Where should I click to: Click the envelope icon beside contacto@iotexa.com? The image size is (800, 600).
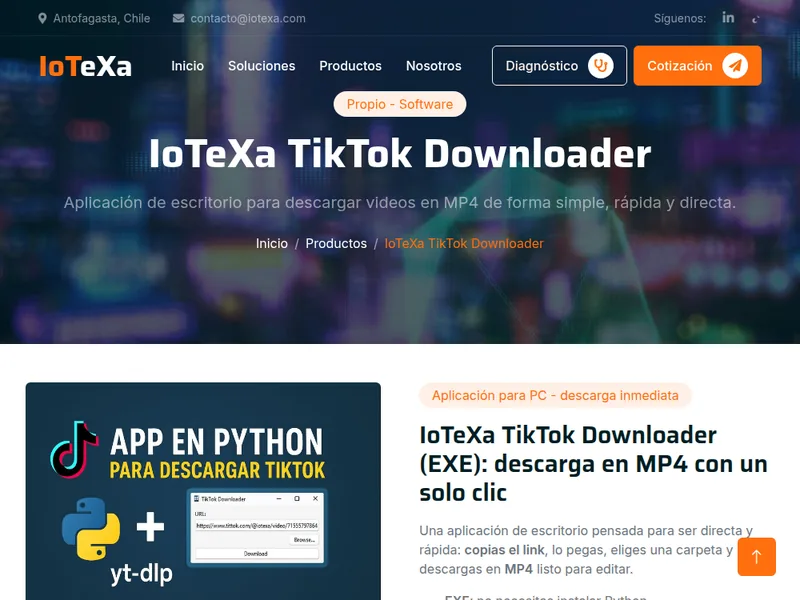(179, 18)
